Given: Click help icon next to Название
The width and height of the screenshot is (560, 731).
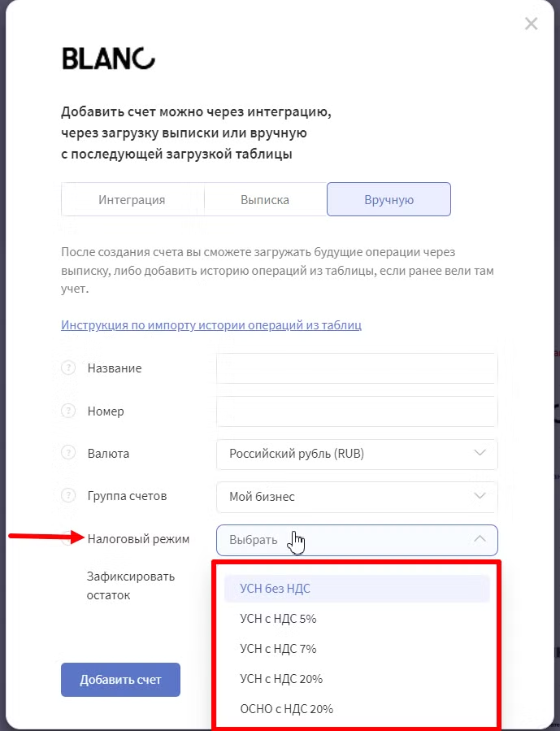Looking at the screenshot, I should 68,368.
